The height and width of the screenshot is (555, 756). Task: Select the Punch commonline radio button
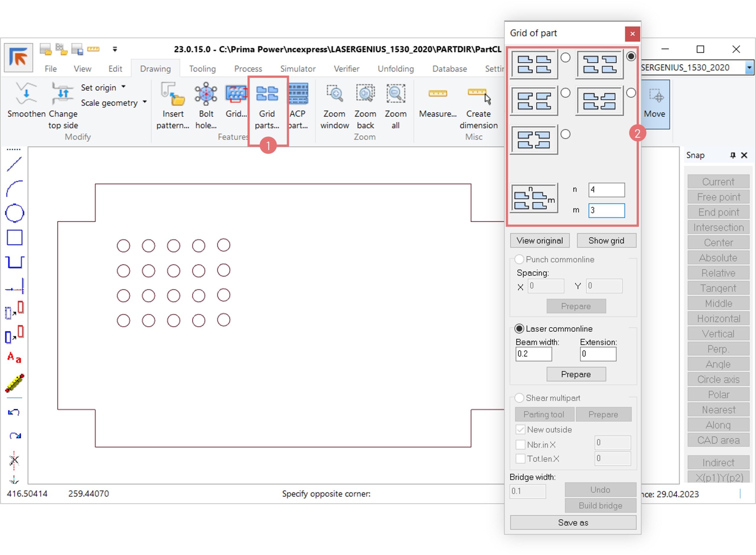[x=519, y=259]
